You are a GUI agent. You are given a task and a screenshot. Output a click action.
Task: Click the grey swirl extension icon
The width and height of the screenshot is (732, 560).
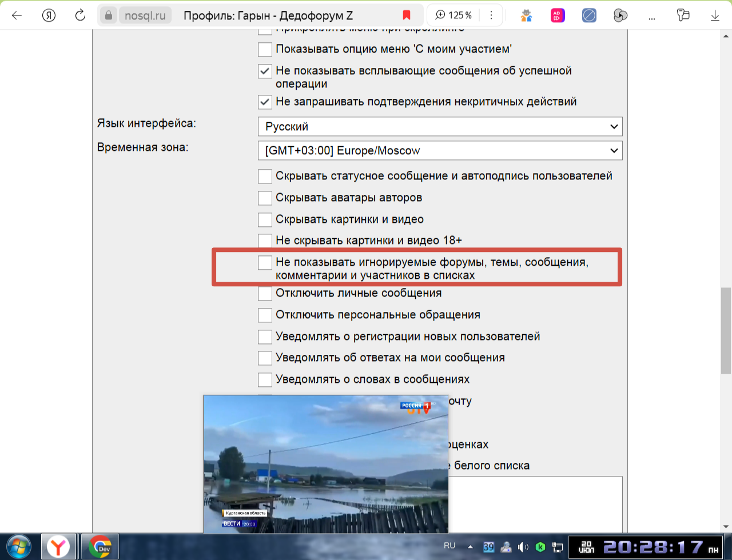(620, 15)
